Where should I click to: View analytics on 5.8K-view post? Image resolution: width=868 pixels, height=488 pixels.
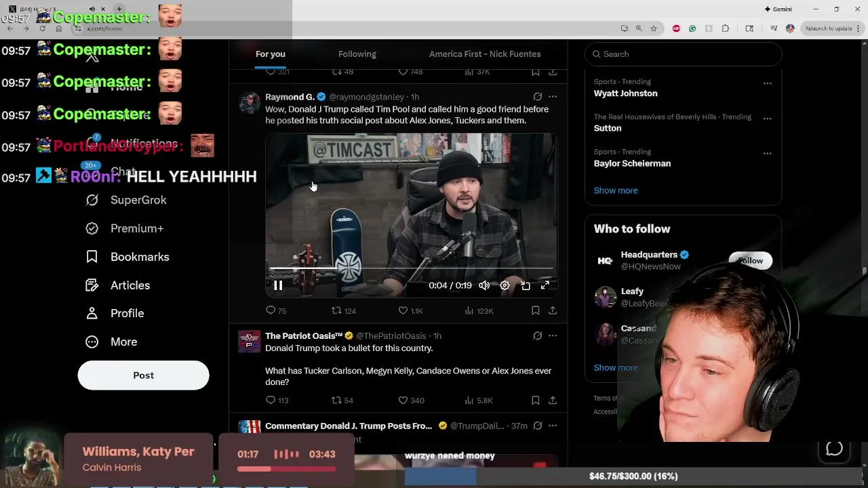click(479, 401)
